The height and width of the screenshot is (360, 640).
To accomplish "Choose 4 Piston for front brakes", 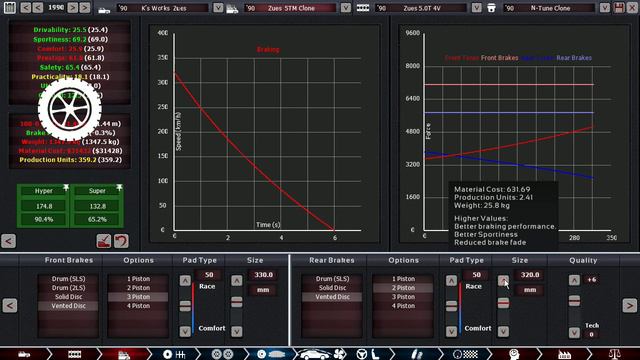I will pos(138,306).
